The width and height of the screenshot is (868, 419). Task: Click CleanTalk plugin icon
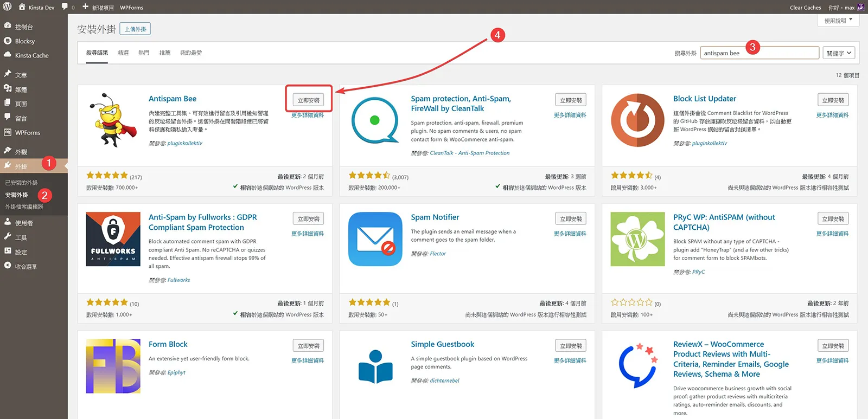[375, 120]
